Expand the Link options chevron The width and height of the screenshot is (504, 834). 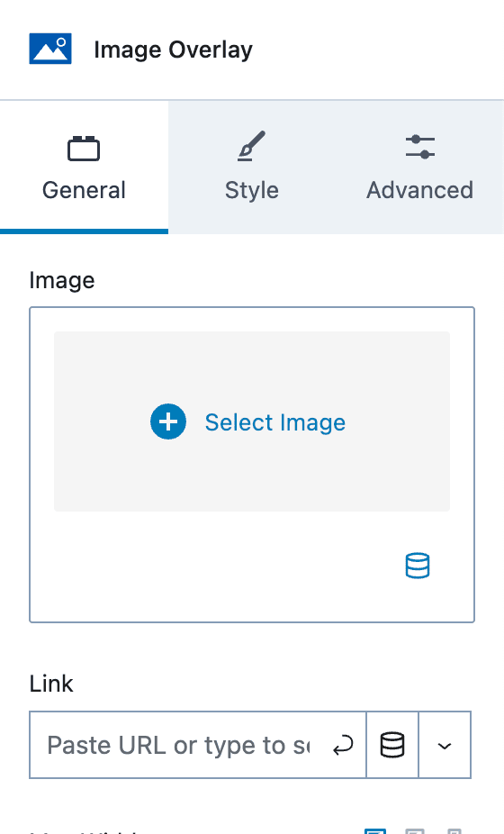coord(445,745)
